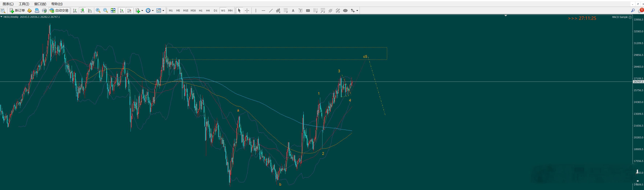Image resolution: width=644 pixels, height=190 pixels.
Task: Switch to line chart display
Action: pyautogui.click(x=90, y=11)
